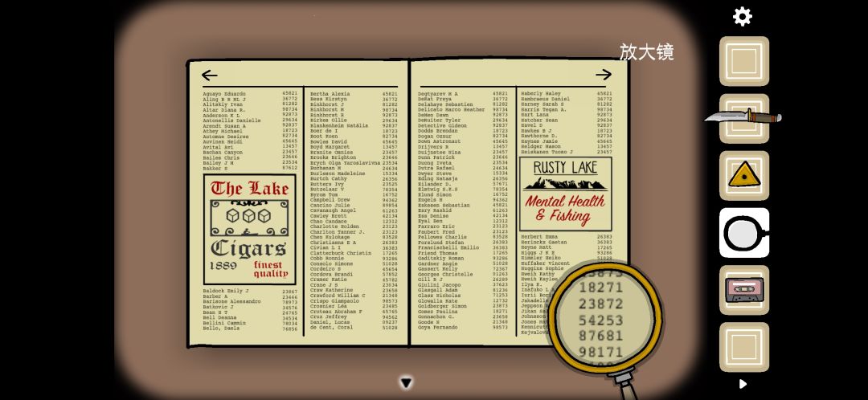Select the knife in the inventory
Image resolution: width=868 pixels, height=400 pixels.
coord(743,116)
